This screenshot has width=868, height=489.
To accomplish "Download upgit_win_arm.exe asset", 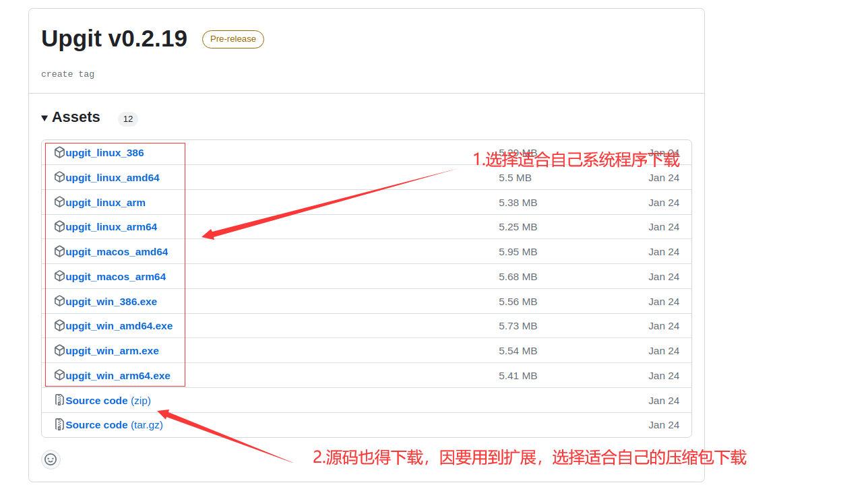I will coord(112,351).
